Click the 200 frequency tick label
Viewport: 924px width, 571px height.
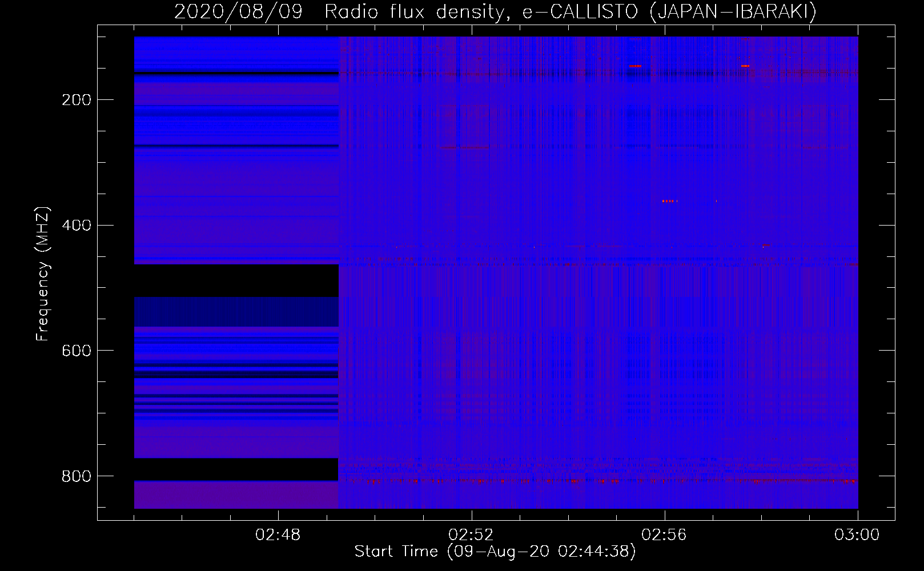[77, 100]
